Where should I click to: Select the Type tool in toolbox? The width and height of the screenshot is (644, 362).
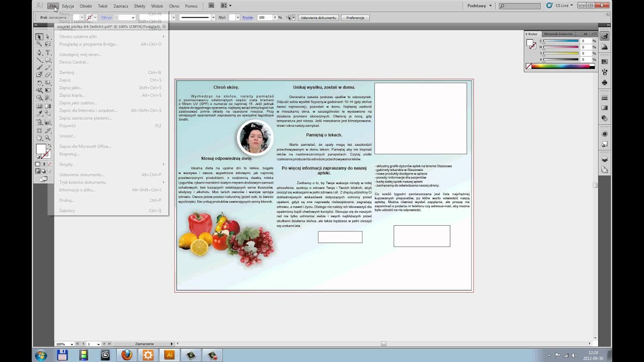[48, 52]
